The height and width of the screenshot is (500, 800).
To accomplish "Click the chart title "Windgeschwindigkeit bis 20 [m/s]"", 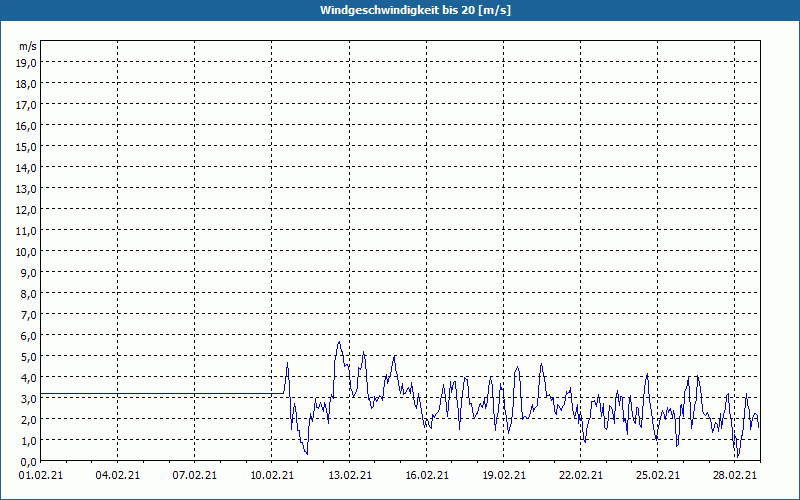I will [x=400, y=10].
